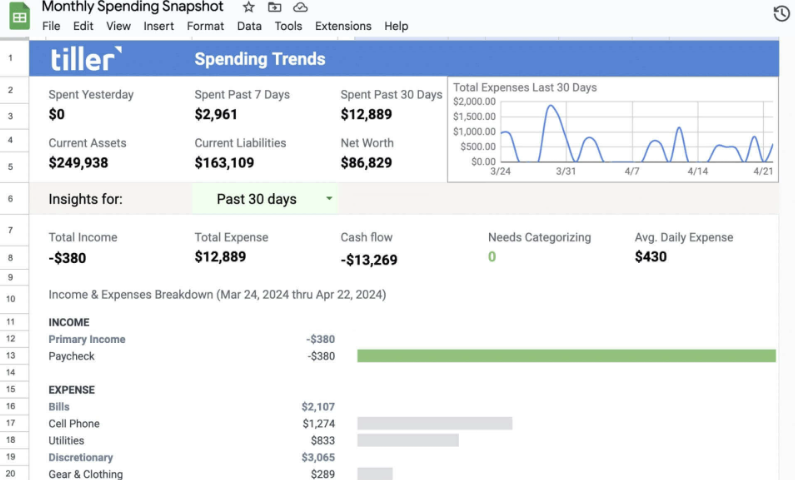Open the Format menu
This screenshot has width=795, height=480.
pos(205,26)
